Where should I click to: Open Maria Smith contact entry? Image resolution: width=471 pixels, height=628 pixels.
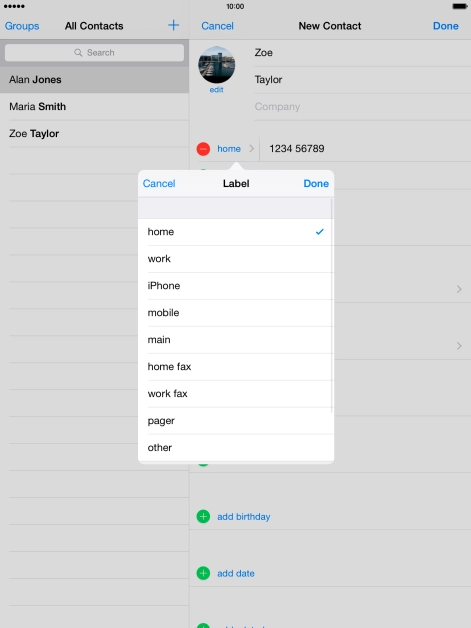point(95,107)
